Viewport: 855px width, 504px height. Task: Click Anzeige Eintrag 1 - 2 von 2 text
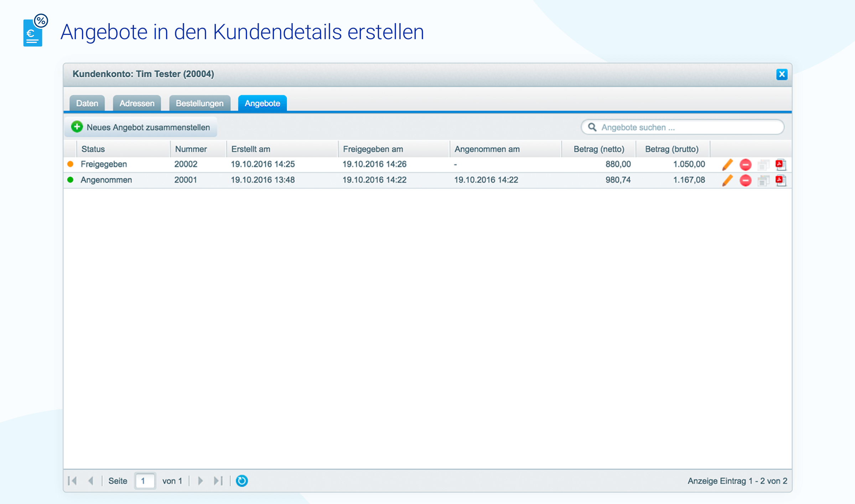coord(737,481)
